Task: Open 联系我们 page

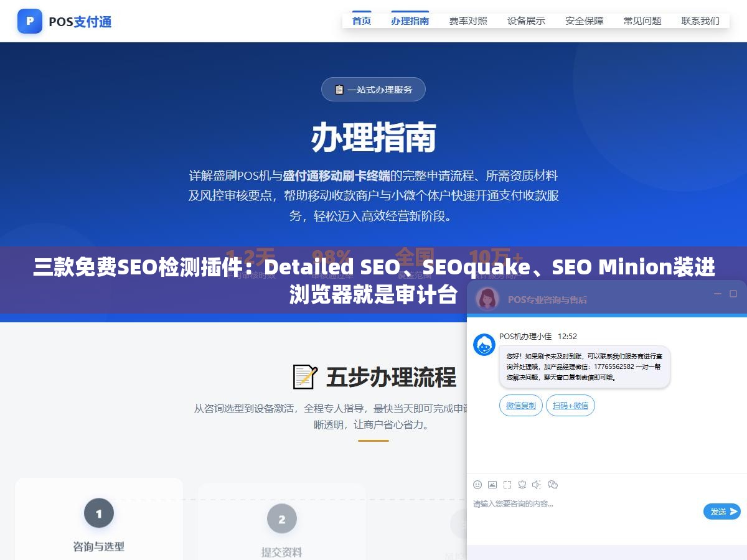Action: [x=700, y=21]
